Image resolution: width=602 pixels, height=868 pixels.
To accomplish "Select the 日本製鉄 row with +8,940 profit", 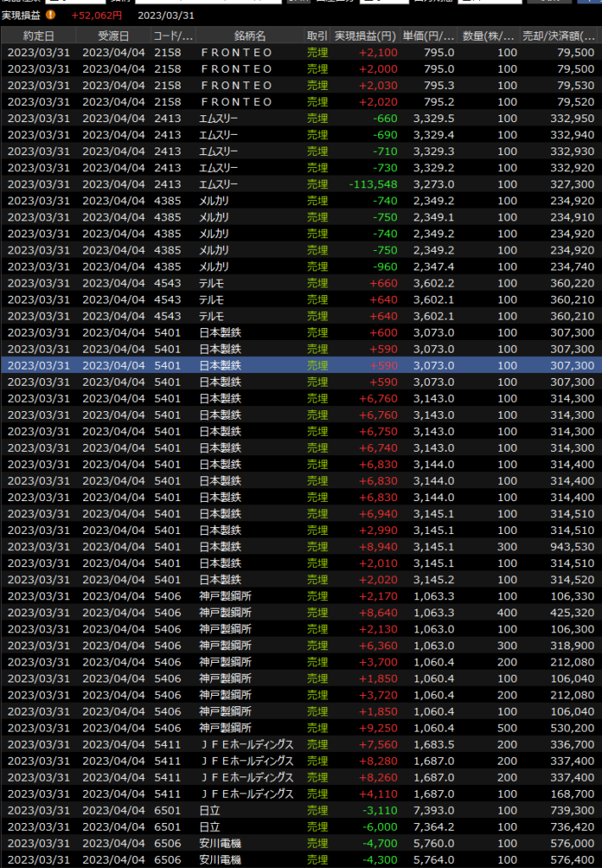I will (x=301, y=547).
